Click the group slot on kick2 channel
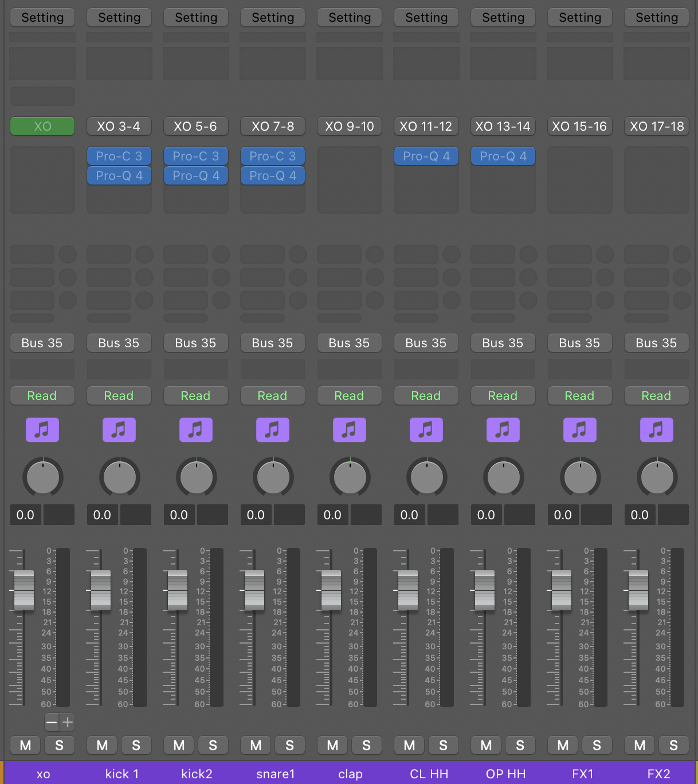Viewport: 698px width, 784px height. click(196, 369)
